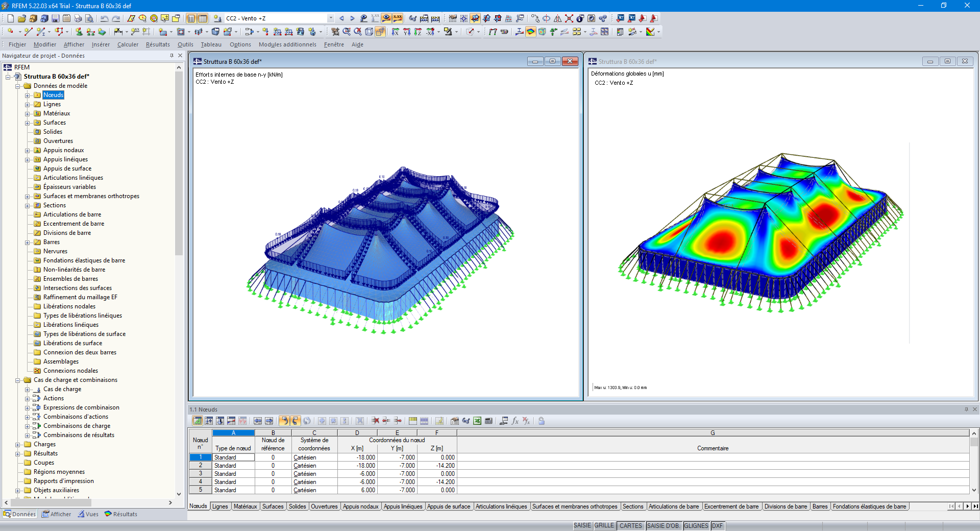Select the previous load case arrow

341,18
